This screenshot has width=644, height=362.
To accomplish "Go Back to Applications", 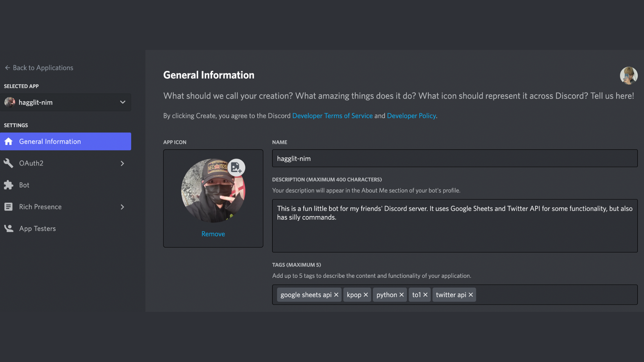I will (x=39, y=68).
